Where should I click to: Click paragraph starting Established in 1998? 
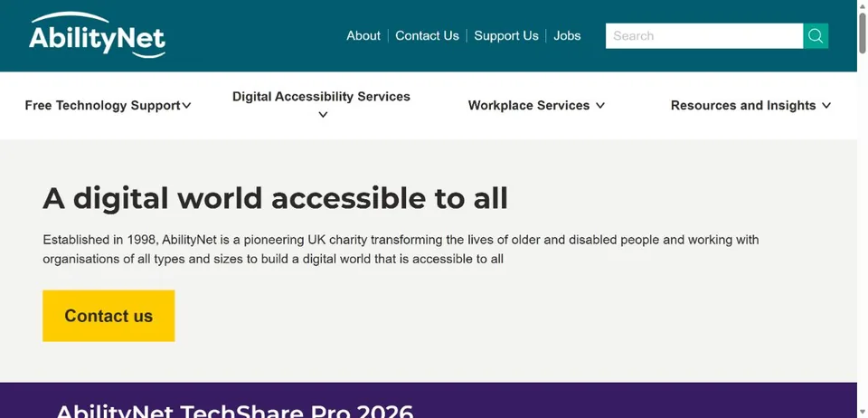pyautogui.click(x=401, y=249)
